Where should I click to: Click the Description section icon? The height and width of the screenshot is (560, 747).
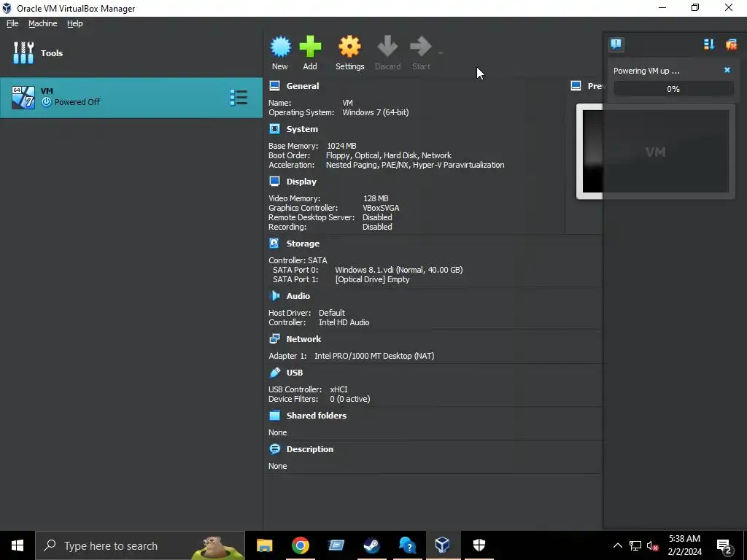pyautogui.click(x=274, y=449)
